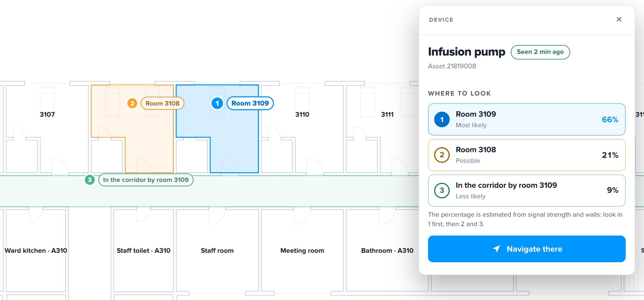Viewport: 644px width, 300px height.
Task: Click room 3107 on the floor plan
Action: [x=47, y=114]
